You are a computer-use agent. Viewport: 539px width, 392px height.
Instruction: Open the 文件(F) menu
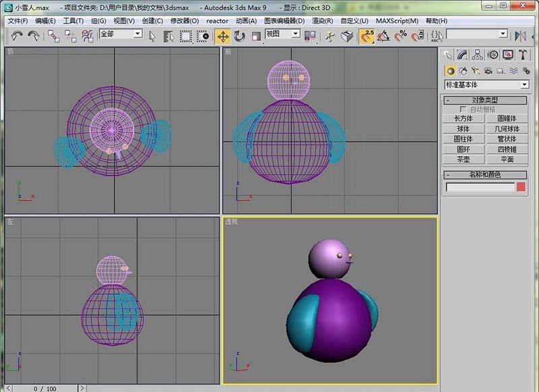pyautogui.click(x=18, y=21)
